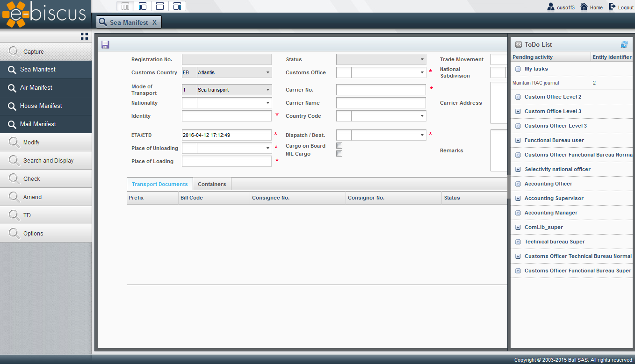Open the Maintain RAC journal task
Viewport: 635px width, 364px height.
(535, 83)
